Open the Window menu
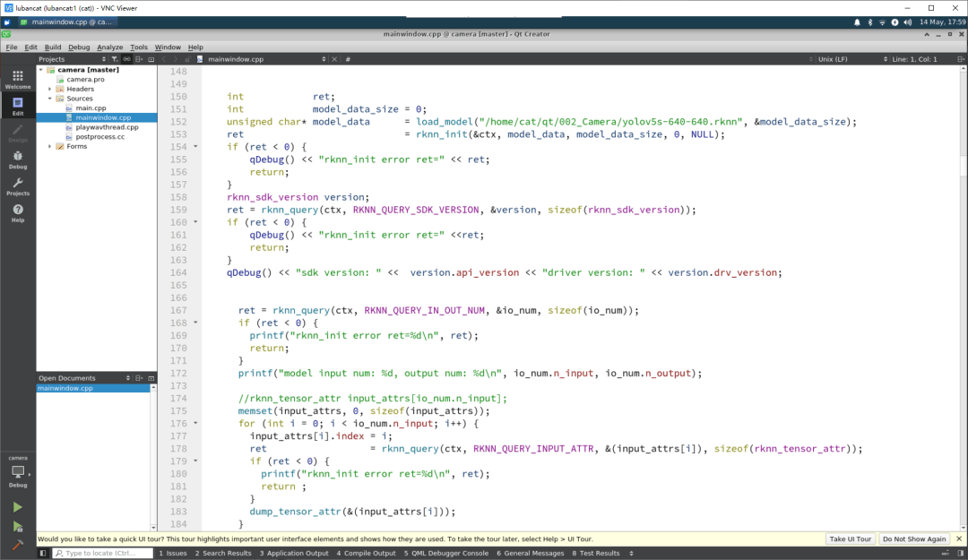Screen dimensions: 968x560 (168, 47)
